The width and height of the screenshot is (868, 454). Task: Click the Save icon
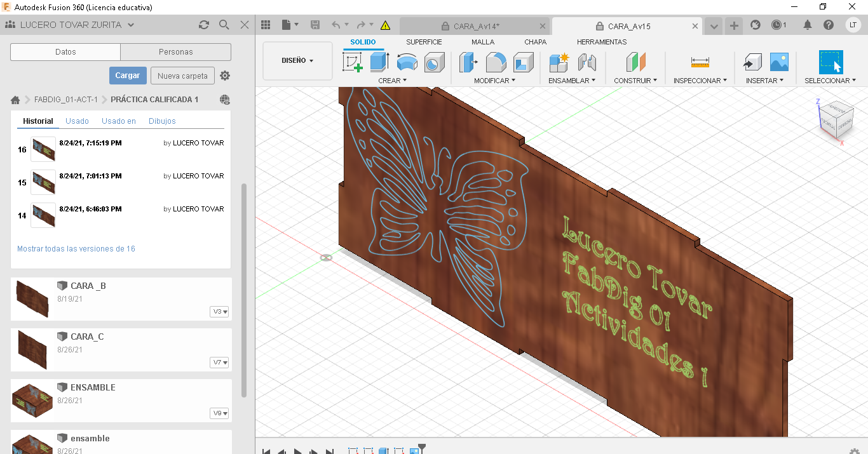tap(315, 25)
